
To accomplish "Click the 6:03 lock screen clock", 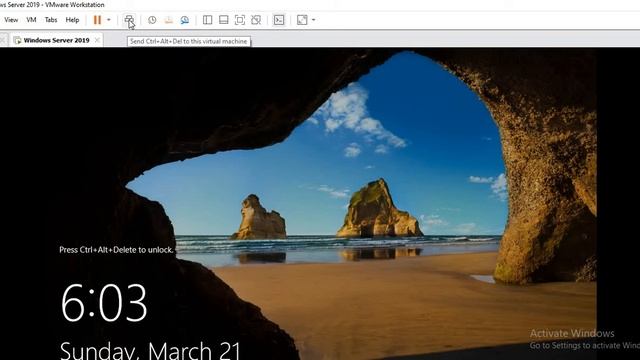I will 104,303.
